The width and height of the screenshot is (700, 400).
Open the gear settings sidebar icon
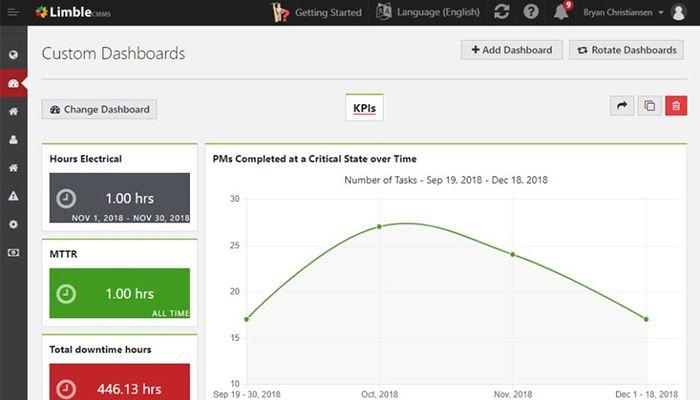click(x=13, y=224)
